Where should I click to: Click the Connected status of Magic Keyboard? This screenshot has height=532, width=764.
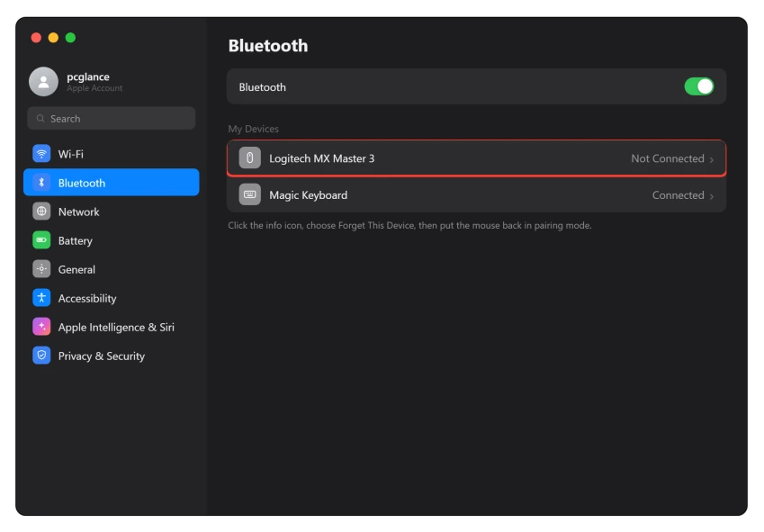pos(678,194)
